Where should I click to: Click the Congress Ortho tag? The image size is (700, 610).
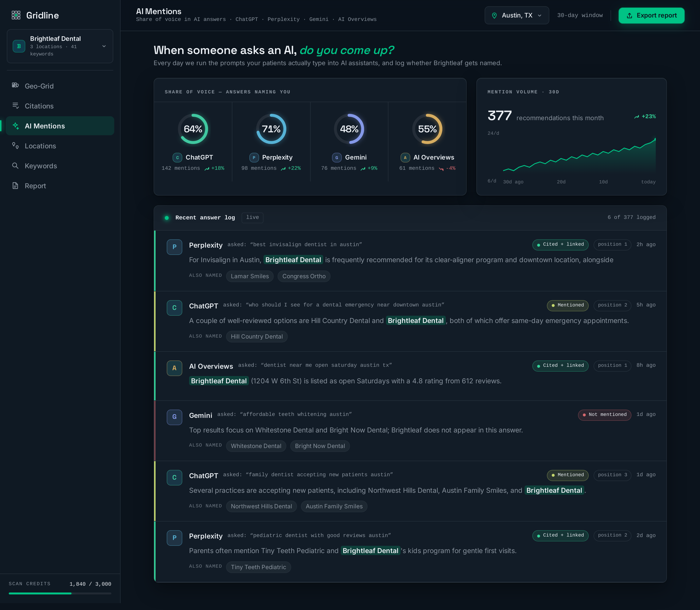pyautogui.click(x=304, y=276)
